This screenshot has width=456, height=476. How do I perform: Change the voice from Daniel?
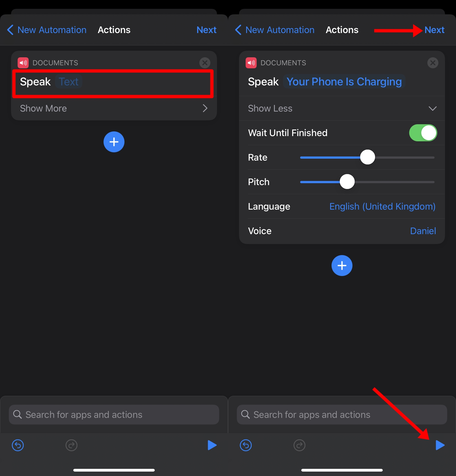[x=423, y=231]
